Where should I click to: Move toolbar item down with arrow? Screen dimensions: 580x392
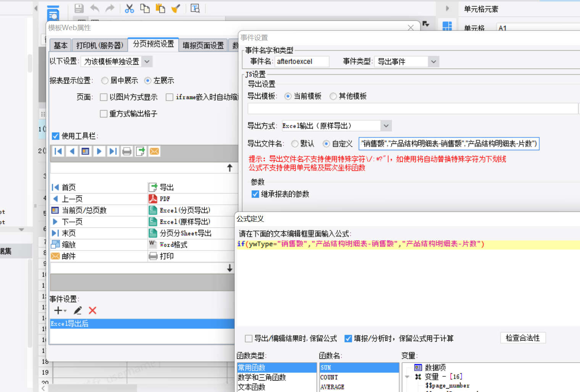point(230,268)
